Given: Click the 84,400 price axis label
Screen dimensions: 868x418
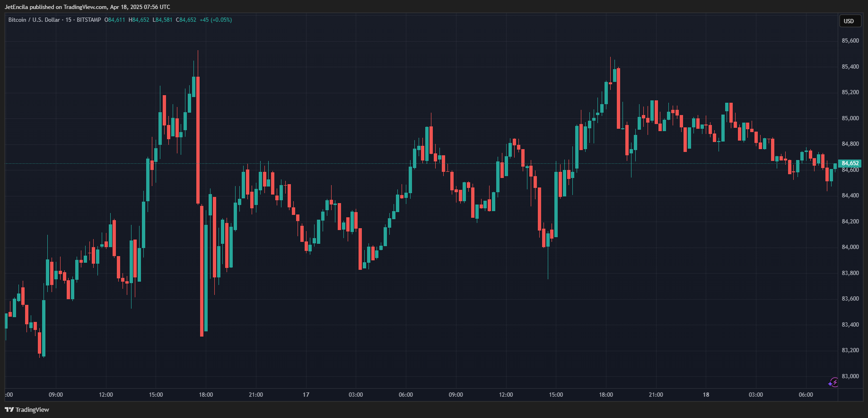Looking at the screenshot, I should tap(850, 196).
